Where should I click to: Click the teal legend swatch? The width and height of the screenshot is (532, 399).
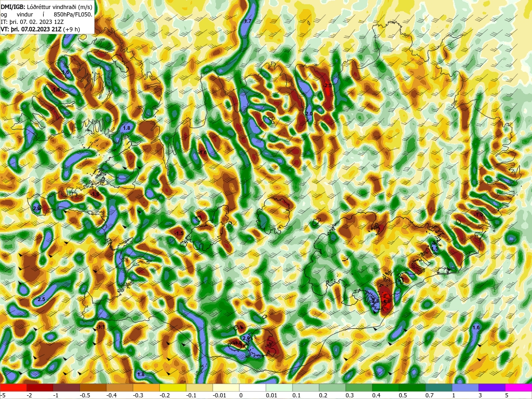pyautogui.click(x=439, y=387)
